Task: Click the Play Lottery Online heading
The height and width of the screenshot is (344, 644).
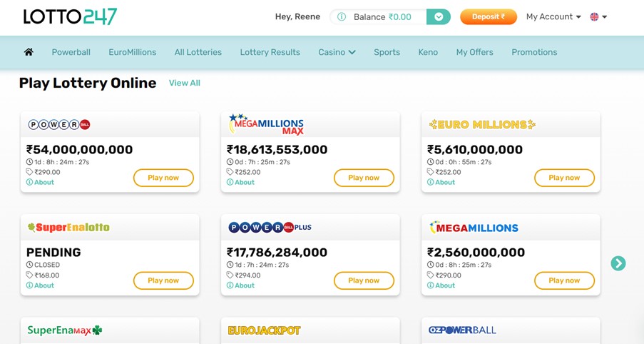Action: (88, 83)
